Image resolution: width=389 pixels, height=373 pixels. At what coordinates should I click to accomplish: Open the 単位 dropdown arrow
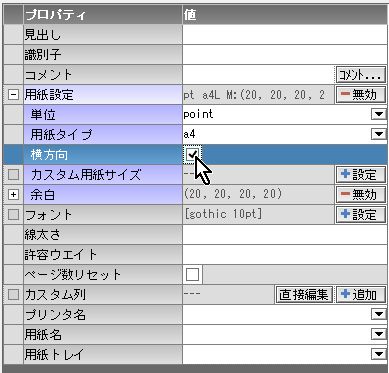[379, 114]
